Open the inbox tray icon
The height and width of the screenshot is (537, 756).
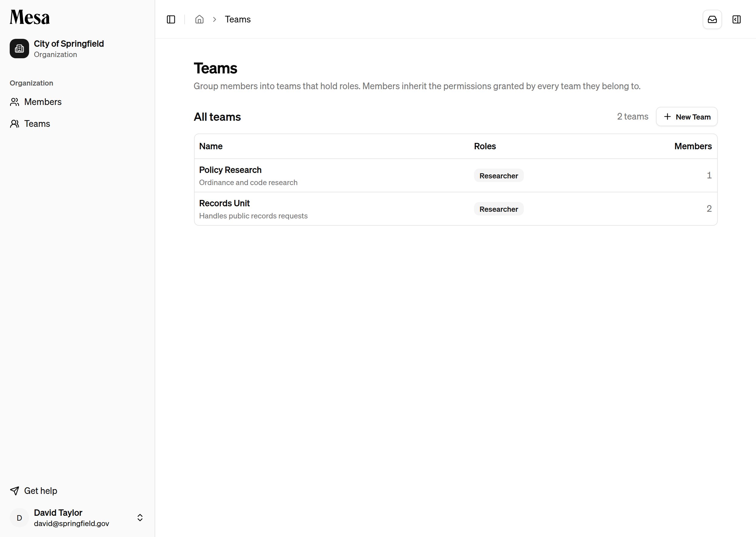(x=712, y=19)
